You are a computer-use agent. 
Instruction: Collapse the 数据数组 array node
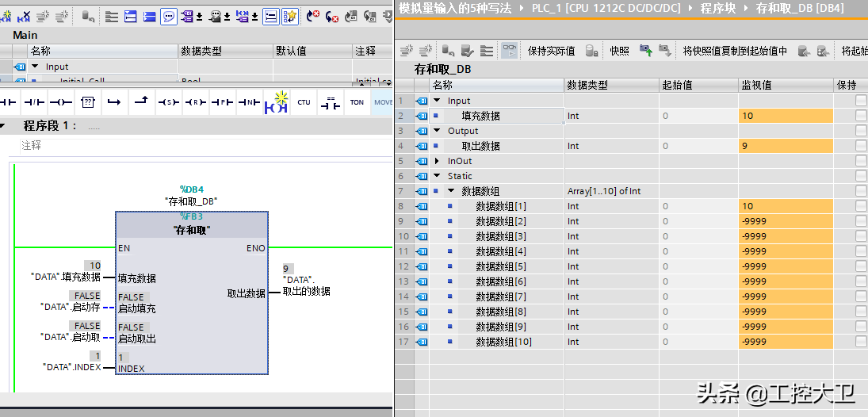pos(450,191)
